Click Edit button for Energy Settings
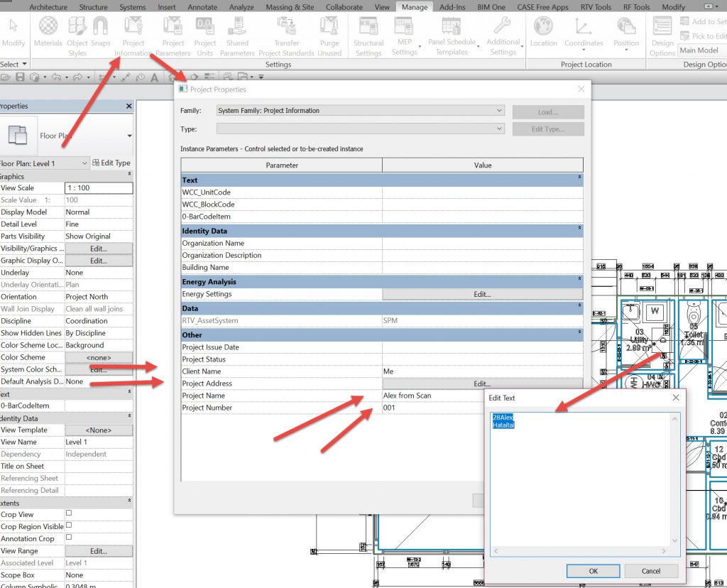This screenshot has width=727, height=588. click(x=482, y=294)
